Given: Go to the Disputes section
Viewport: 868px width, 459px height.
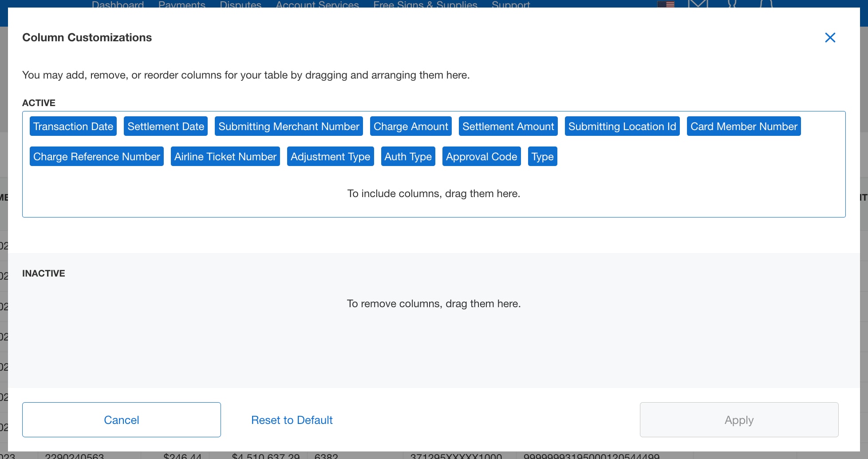Looking at the screenshot, I should click(240, 4).
